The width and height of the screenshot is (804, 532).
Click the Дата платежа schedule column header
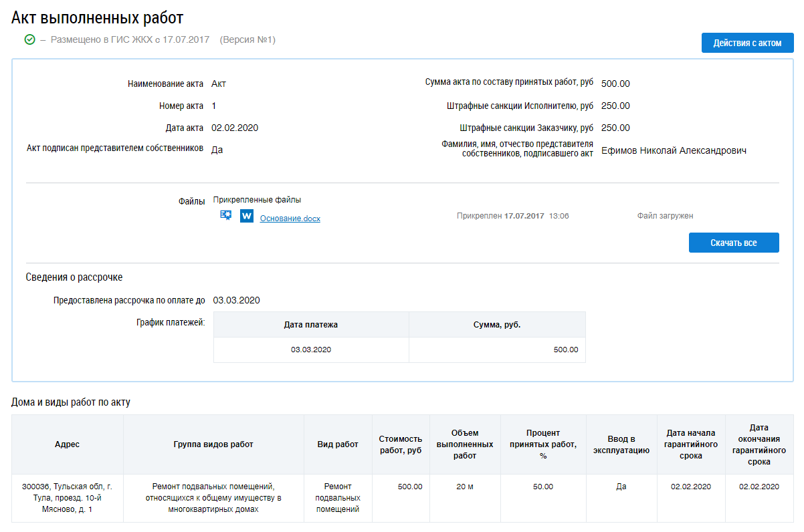[x=310, y=325]
